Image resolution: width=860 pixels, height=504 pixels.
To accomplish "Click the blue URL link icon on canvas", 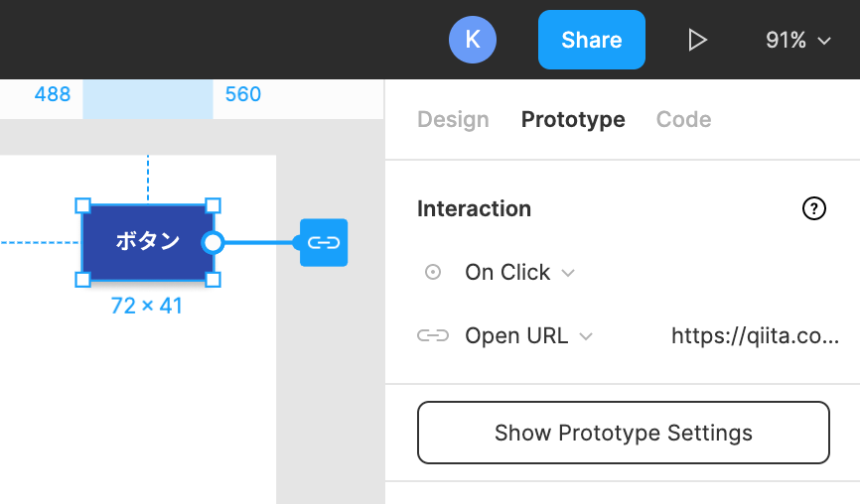I will (x=324, y=243).
